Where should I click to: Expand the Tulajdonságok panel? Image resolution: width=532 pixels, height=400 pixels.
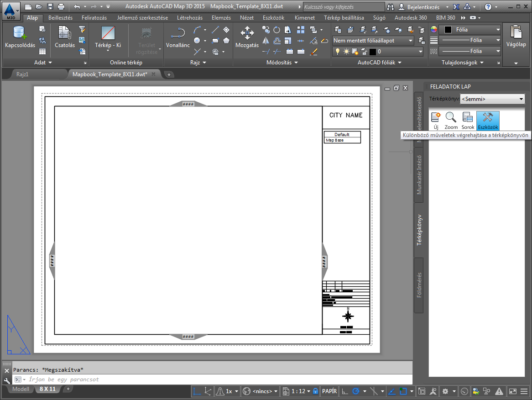(463, 63)
